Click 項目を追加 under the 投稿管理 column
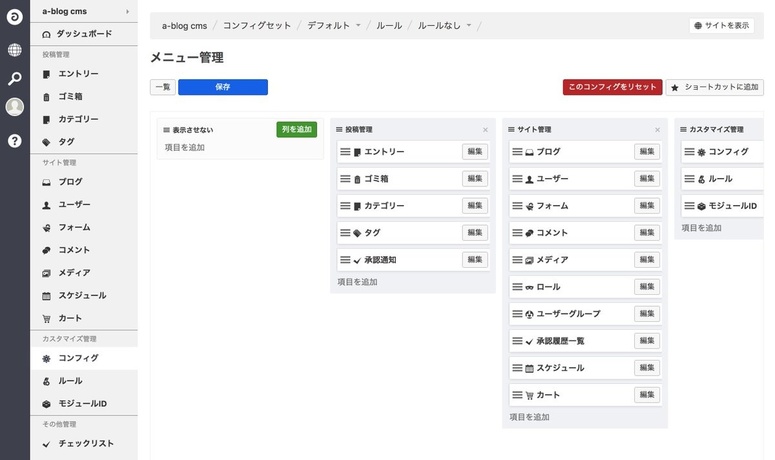Screen dimensions: 775x460 click(357, 282)
